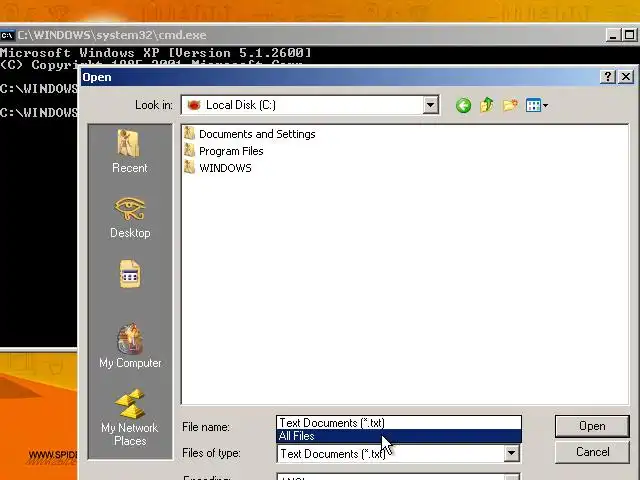Click the cmd.exe window title icon
The width and height of the screenshot is (640, 480).
(7, 35)
